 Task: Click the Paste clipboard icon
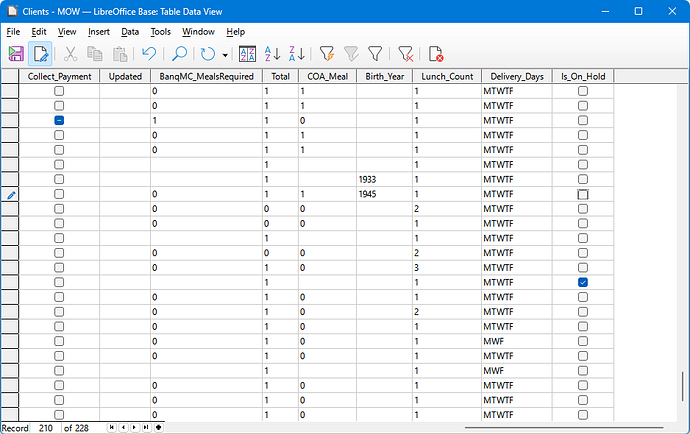(120, 54)
